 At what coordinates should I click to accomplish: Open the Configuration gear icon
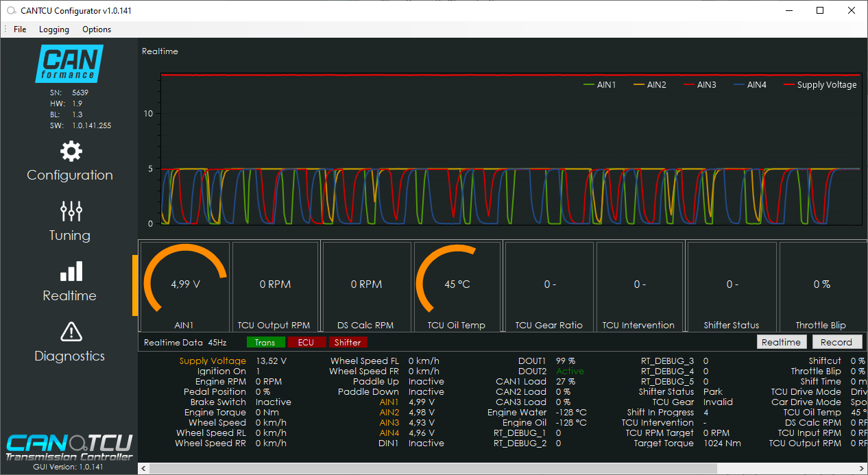71,151
